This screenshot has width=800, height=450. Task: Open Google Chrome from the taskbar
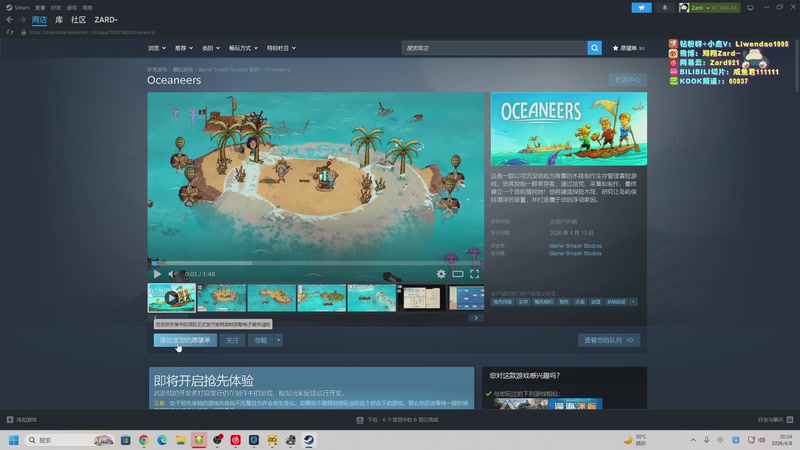click(x=144, y=440)
